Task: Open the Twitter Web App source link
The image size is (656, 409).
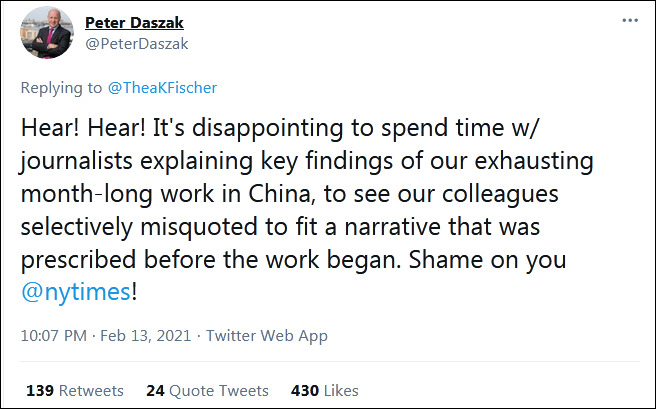Action: point(268,336)
